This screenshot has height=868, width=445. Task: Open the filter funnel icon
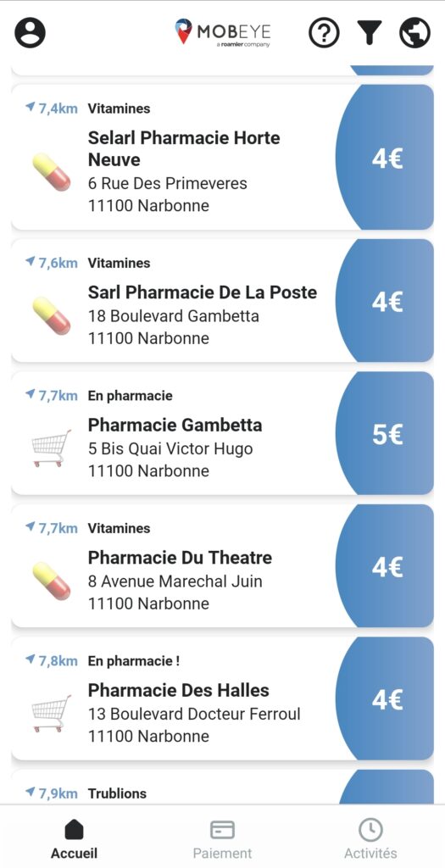click(x=370, y=33)
